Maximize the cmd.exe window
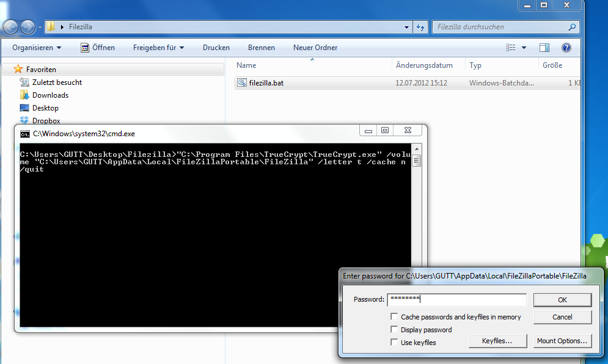 [384, 131]
